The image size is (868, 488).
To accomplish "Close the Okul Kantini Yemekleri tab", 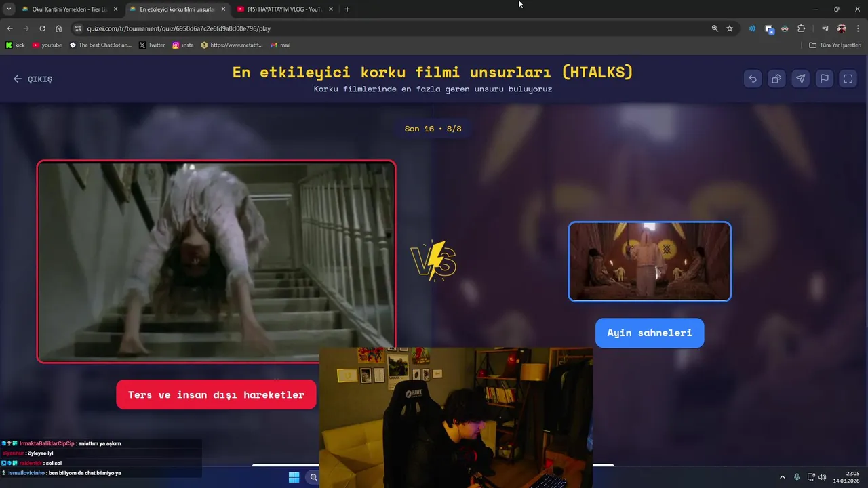I will click(115, 9).
